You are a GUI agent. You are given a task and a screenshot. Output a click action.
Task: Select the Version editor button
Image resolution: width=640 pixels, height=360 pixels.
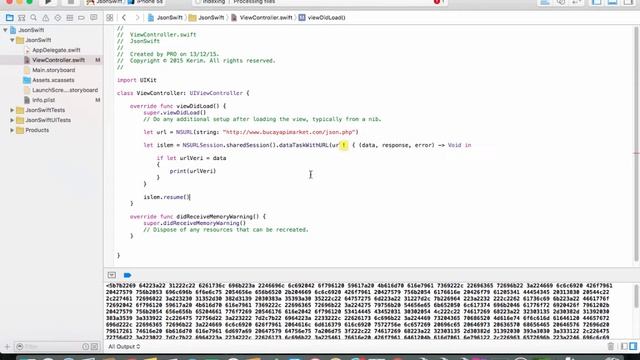[x=577, y=2]
